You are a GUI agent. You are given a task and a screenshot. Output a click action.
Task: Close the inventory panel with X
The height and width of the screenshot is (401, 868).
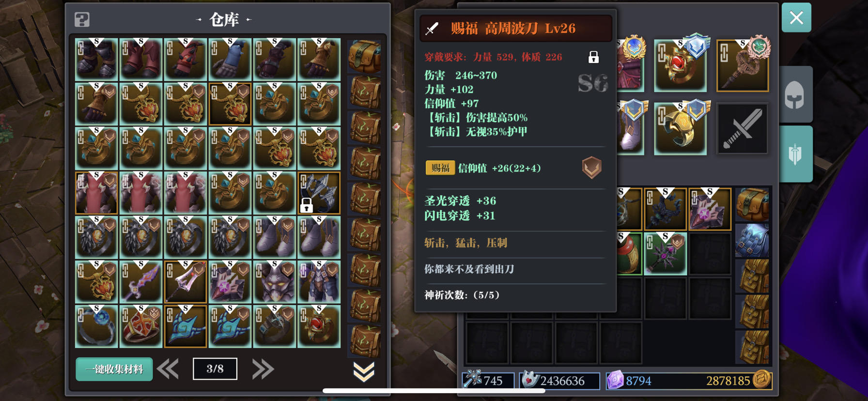click(x=796, y=18)
